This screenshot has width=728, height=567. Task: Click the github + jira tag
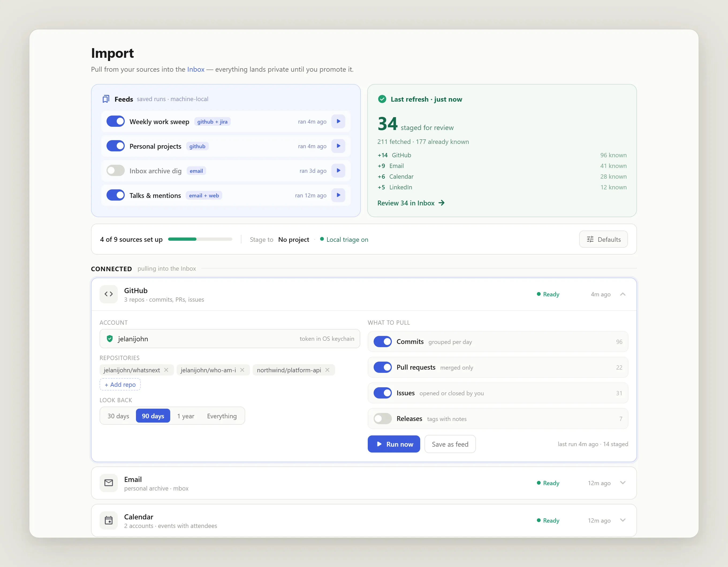[212, 122]
